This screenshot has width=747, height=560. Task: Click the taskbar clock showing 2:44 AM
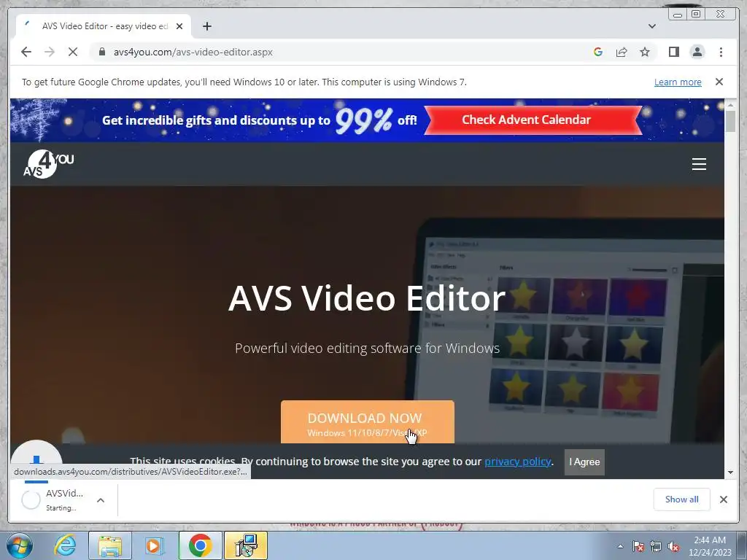710,546
